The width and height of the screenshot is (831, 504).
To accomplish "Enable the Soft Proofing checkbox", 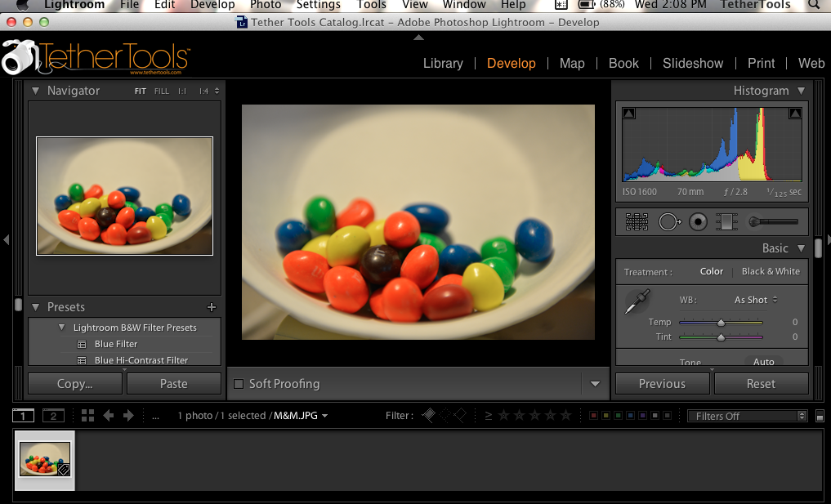I will pos(239,384).
